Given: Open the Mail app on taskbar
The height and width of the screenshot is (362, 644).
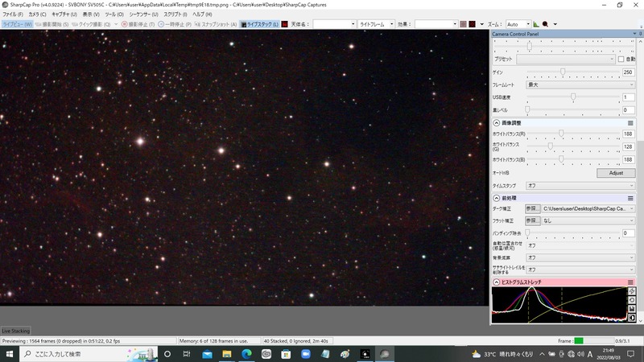Looking at the screenshot, I should (207, 354).
